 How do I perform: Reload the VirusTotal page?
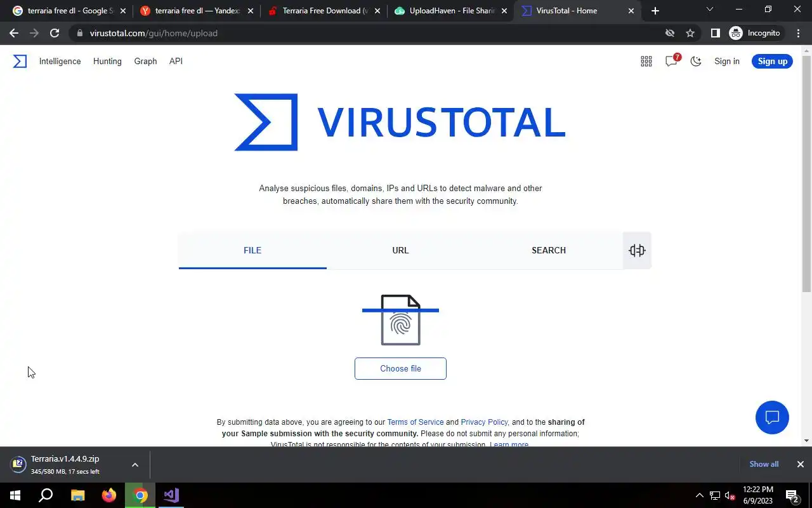pos(55,33)
